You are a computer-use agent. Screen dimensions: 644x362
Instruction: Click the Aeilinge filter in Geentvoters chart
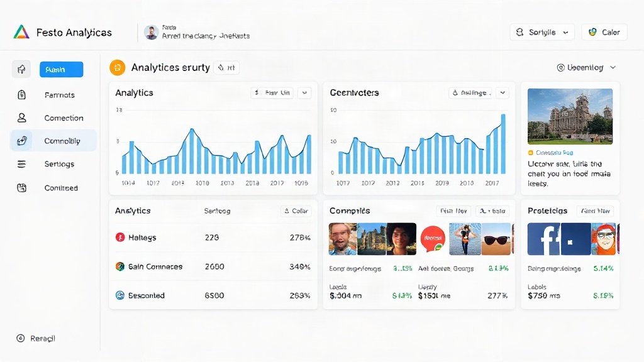[x=470, y=93]
